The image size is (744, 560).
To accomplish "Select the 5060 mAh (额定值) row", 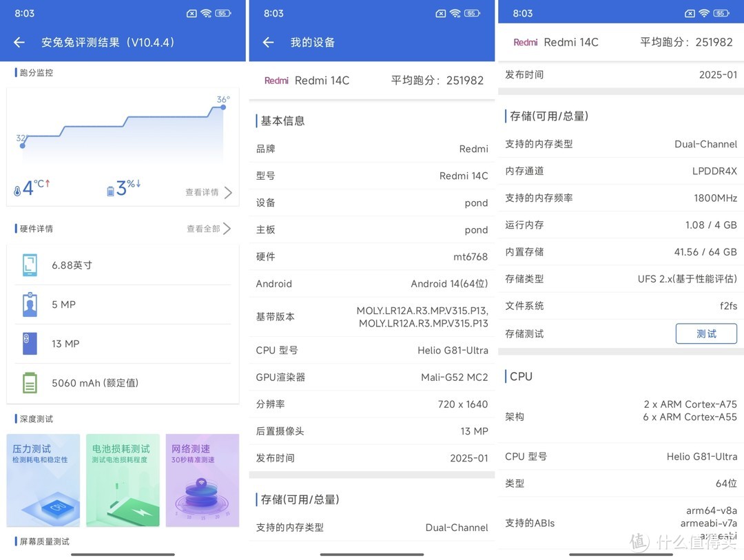I will 123,383.
